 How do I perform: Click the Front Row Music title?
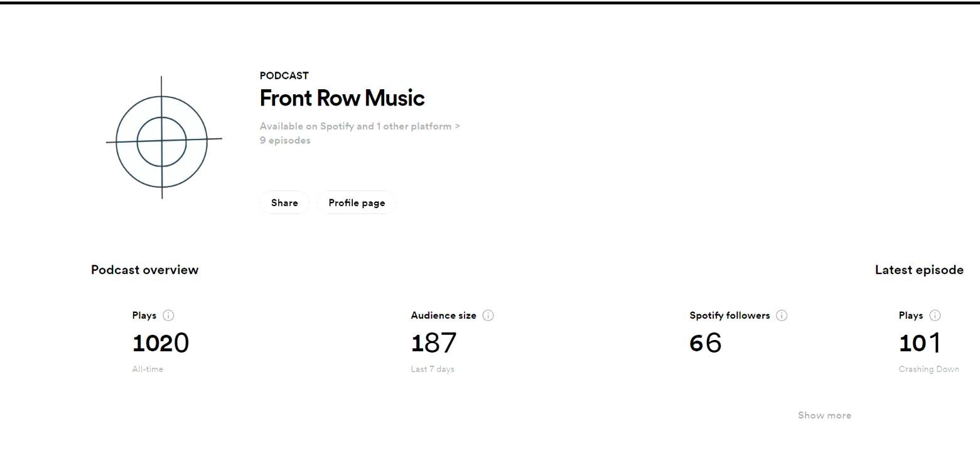click(342, 98)
